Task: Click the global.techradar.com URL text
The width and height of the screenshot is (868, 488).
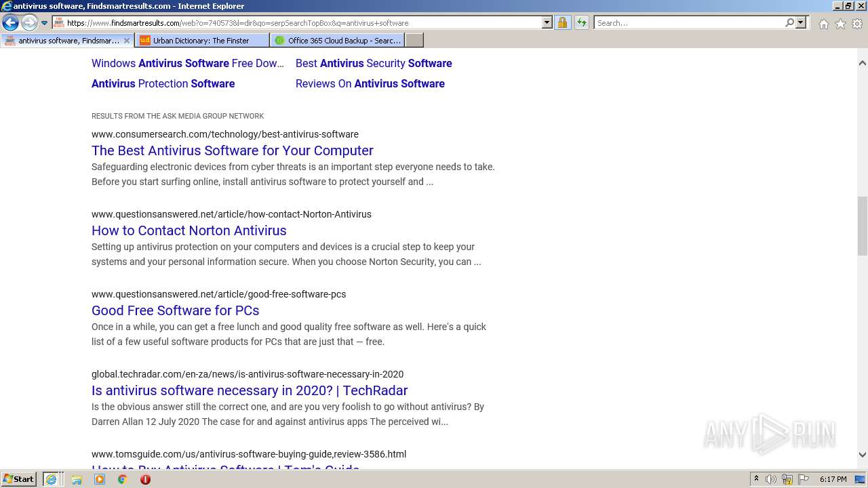Action: (x=248, y=374)
